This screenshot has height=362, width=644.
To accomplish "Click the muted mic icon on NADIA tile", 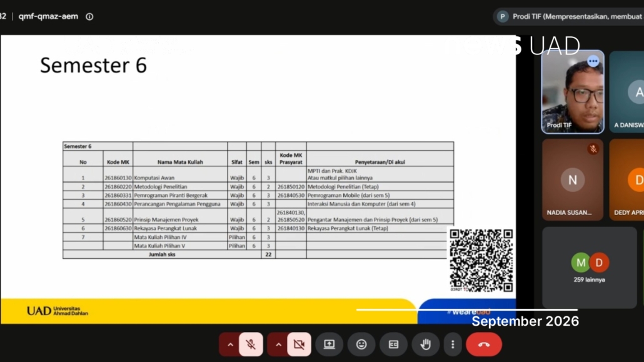I will tap(593, 149).
